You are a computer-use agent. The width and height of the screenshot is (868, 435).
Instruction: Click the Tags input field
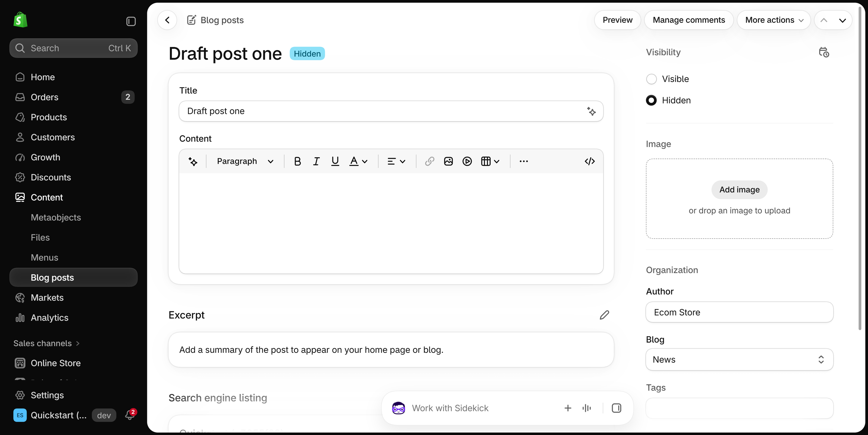739,408
